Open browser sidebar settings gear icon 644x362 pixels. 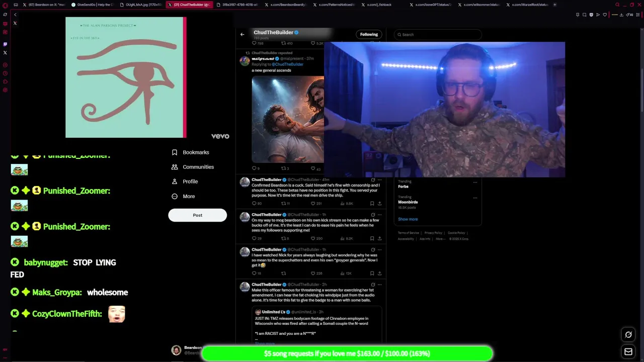click(5, 90)
